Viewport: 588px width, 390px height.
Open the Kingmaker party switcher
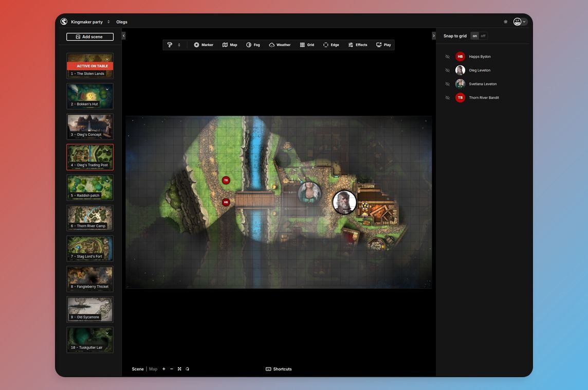click(90, 22)
